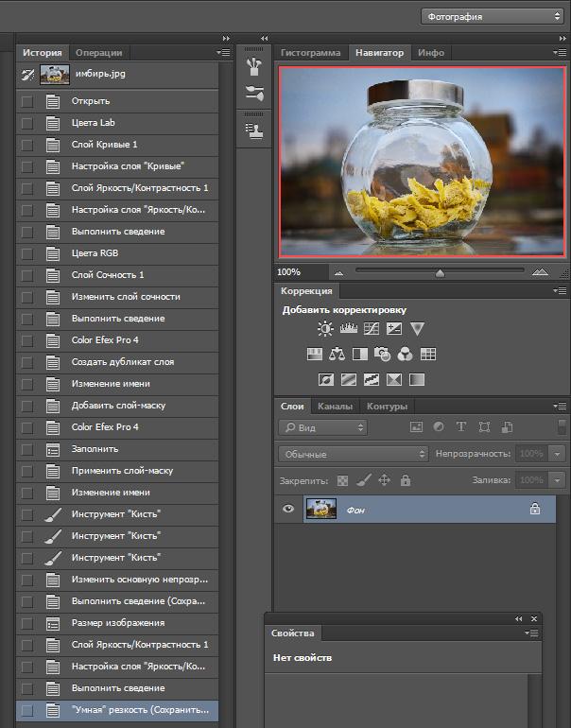Open the Обычные blend mode dropdown
Viewport: 571px width, 728px height.
coord(354,454)
